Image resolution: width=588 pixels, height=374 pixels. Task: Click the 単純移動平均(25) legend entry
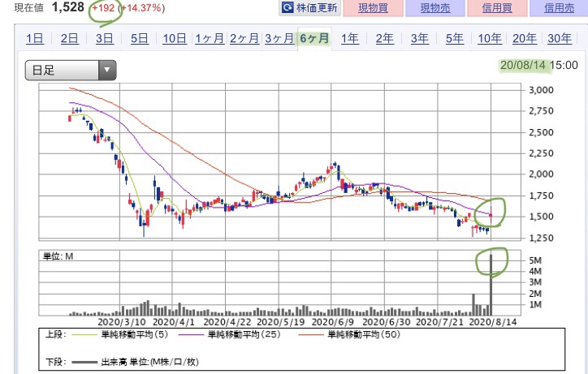pos(230,334)
